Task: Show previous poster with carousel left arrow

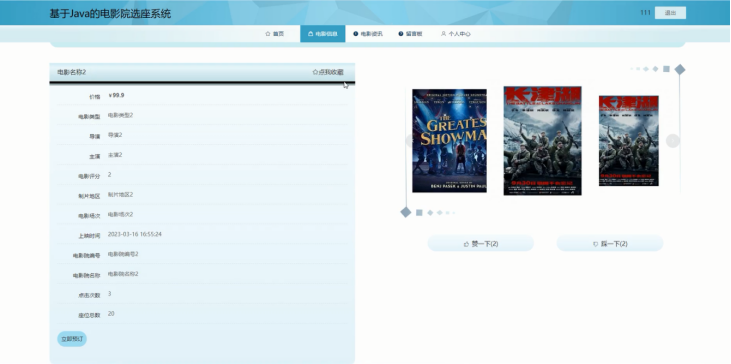Action: click(409, 141)
